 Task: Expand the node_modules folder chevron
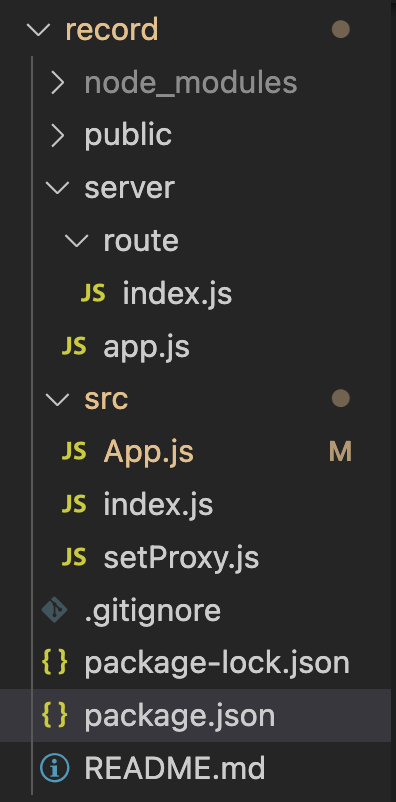(x=58, y=82)
